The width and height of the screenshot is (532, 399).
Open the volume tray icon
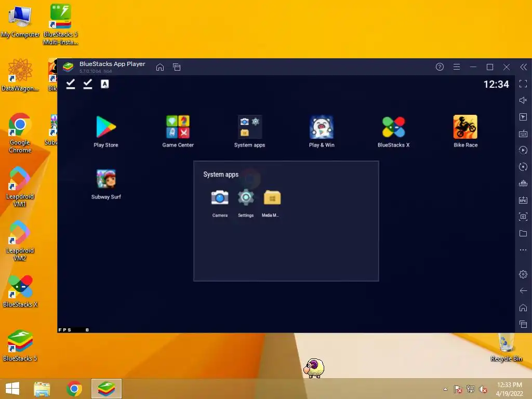[483, 389]
